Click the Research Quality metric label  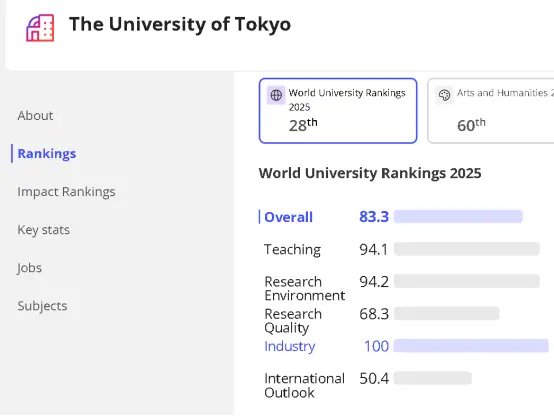(293, 321)
